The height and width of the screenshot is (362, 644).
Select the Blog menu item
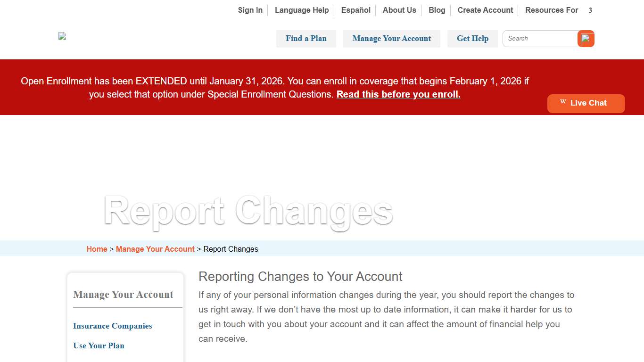pyautogui.click(x=437, y=10)
